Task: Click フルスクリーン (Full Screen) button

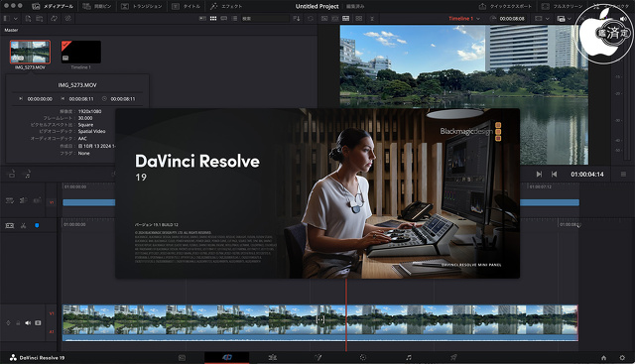Action: point(563,6)
